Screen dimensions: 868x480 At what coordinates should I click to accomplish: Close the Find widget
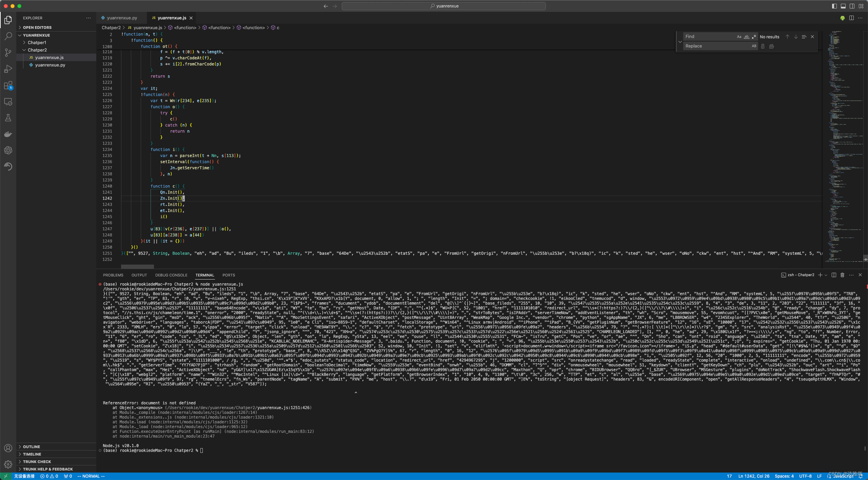pyautogui.click(x=812, y=37)
